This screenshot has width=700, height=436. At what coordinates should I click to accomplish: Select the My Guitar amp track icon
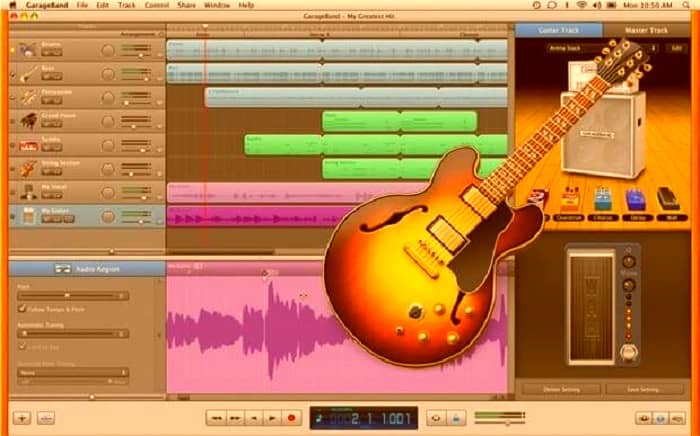[28, 216]
